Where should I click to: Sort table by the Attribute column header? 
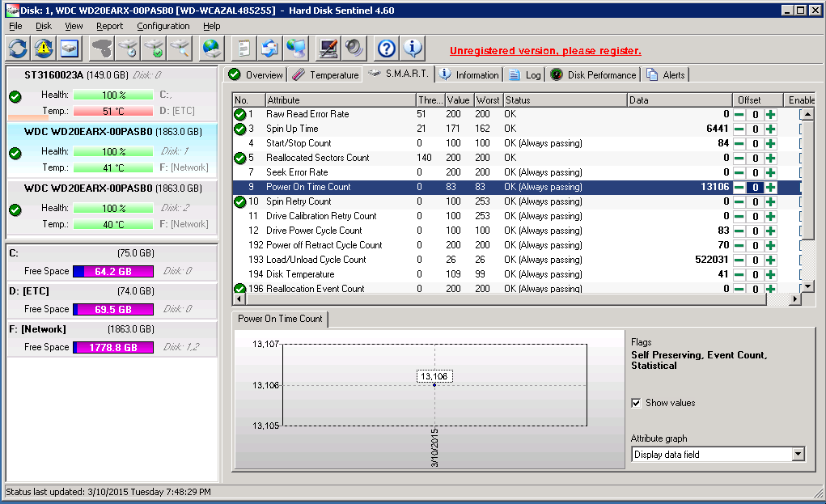point(341,100)
